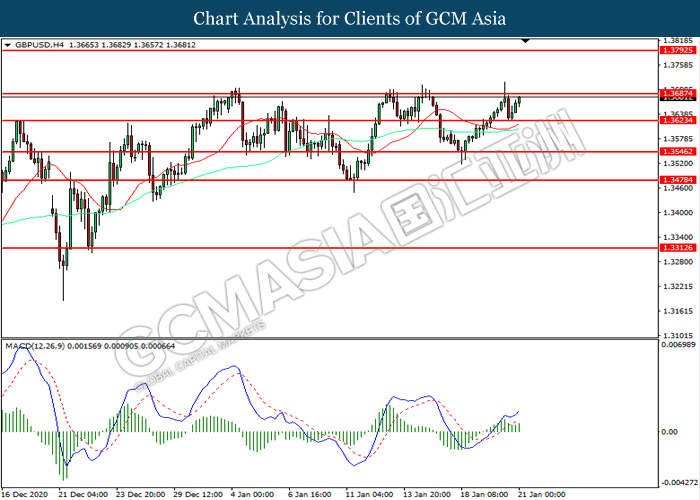Click the 1.37585 price scale value

679,66
